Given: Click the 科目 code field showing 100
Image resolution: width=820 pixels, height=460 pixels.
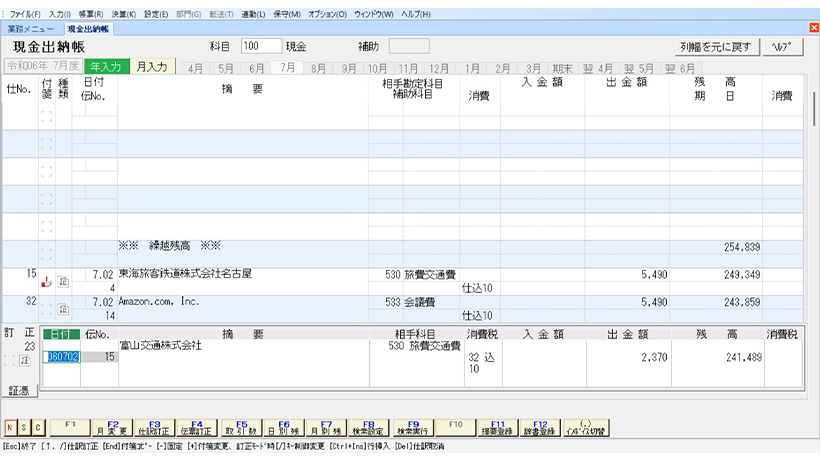Looking at the screenshot, I should pyautogui.click(x=261, y=46).
